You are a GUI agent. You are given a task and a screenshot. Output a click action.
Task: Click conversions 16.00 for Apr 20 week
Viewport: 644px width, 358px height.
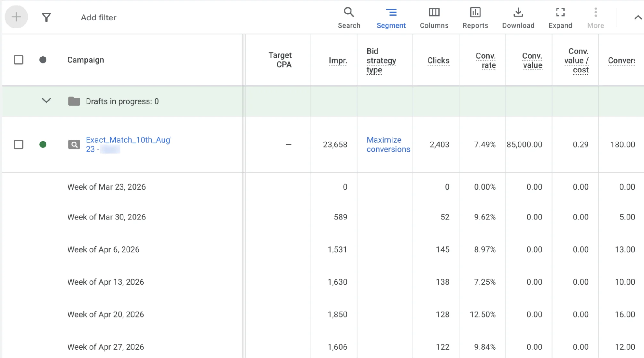point(625,315)
